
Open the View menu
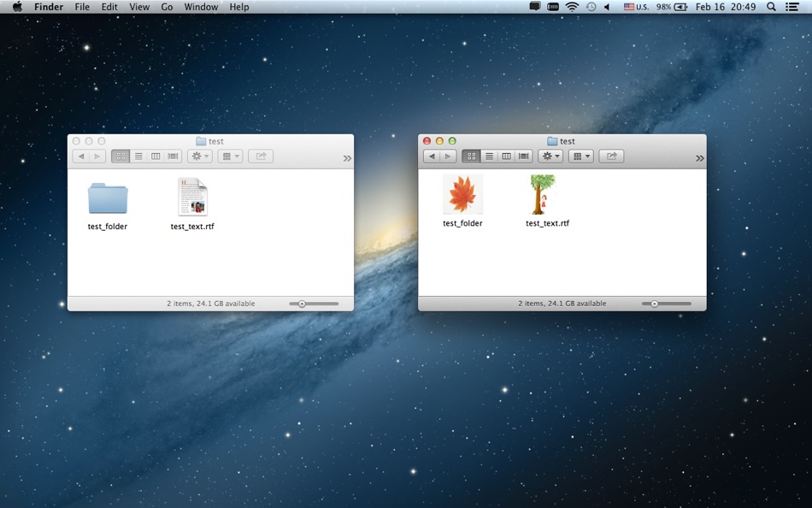tap(139, 7)
